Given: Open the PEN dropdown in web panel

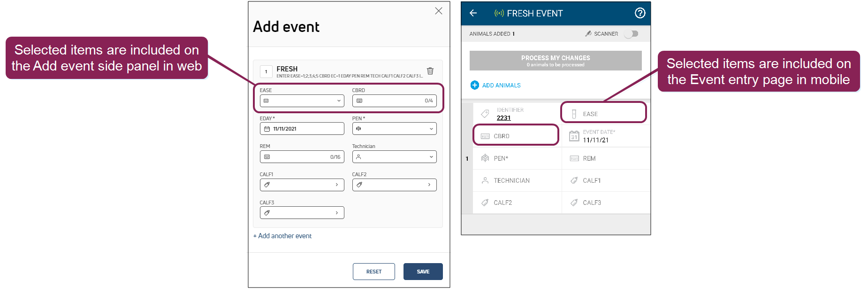Looking at the screenshot, I should click(431, 129).
